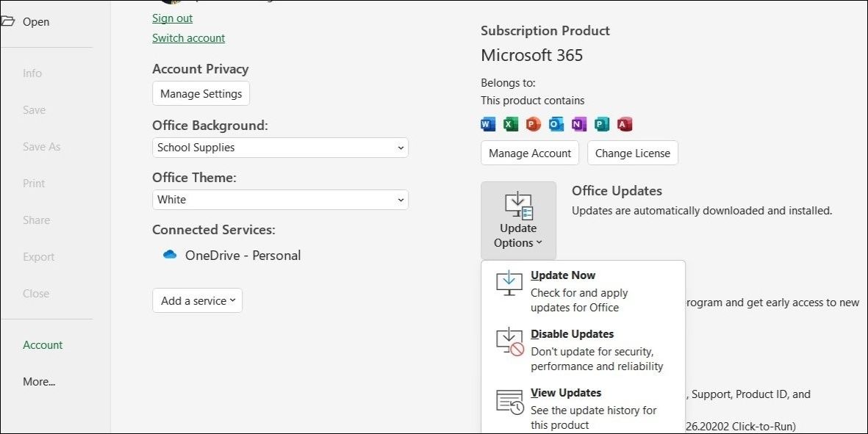Click the Account Privacy heading
868x434 pixels.
tap(201, 69)
